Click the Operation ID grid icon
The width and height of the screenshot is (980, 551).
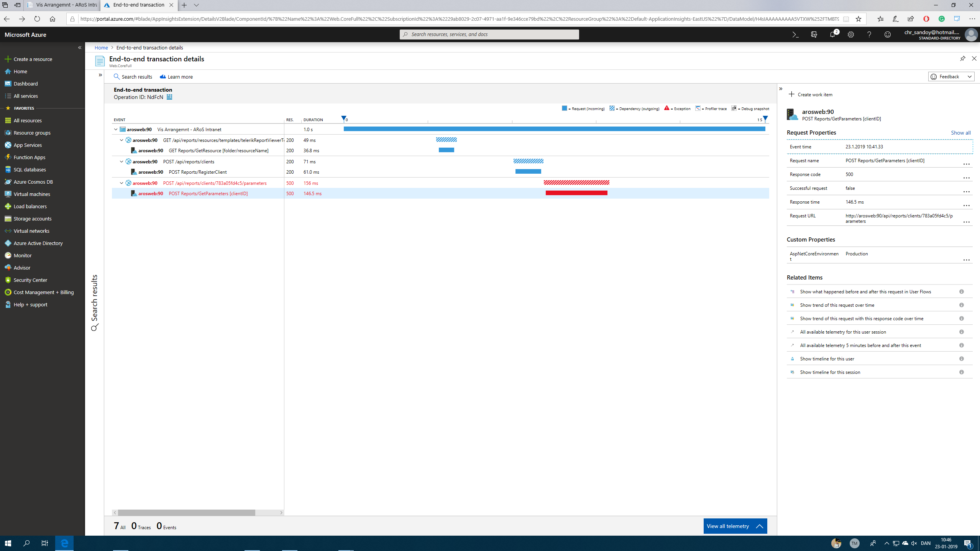169,97
